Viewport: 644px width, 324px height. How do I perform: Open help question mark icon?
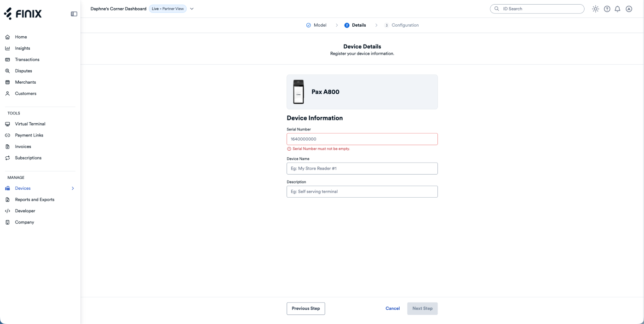[x=607, y=9]
